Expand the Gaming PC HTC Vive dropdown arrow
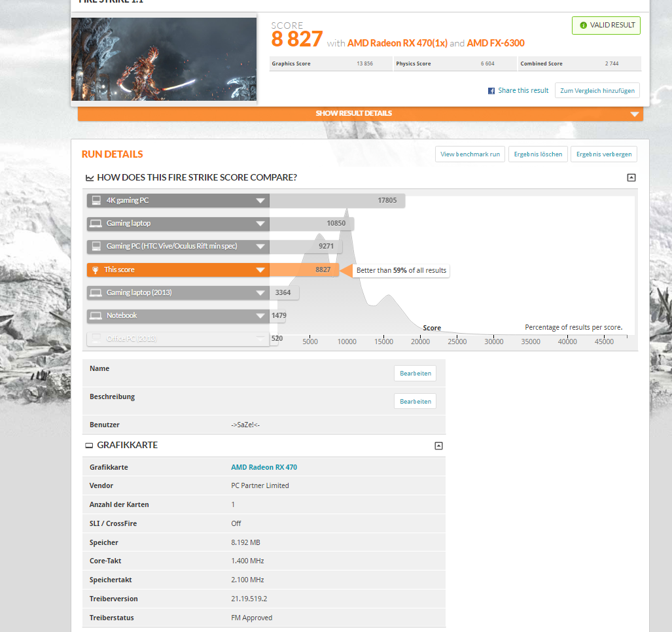The height and width of the screenshot is (632, 672). coord(260,247)
